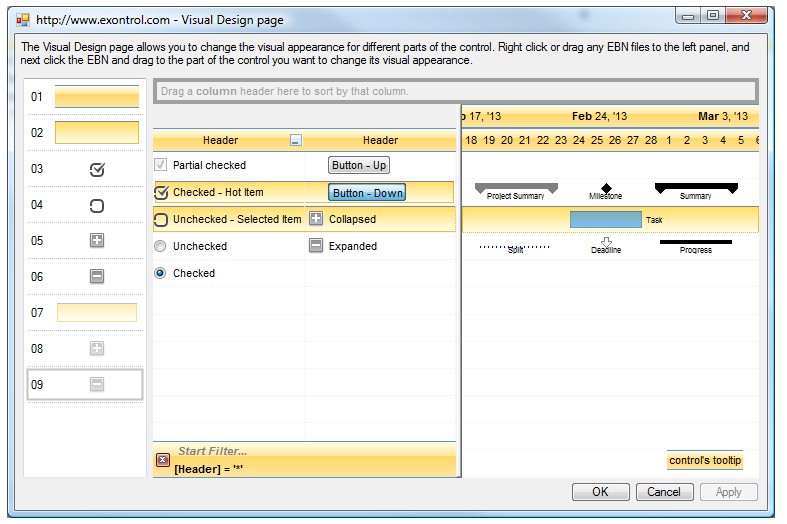Expand the Collapsed tree item
The image size is (787, 524).
click(316, 219)
